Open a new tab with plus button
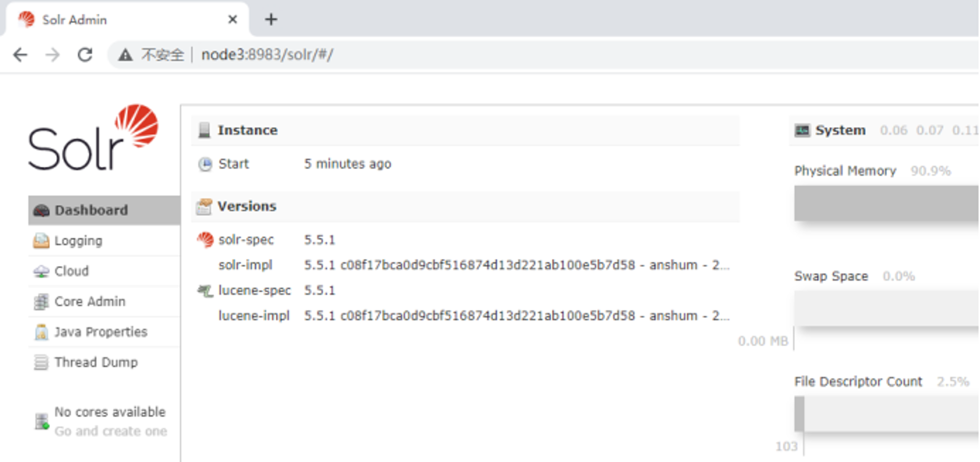The width and height of the screenshot is (980, 462). pos(271,20)
